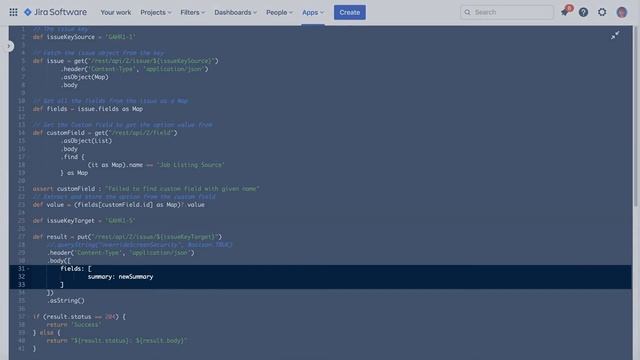This screenshot has width=640, height=360.
Task: Fold code block at line 31
Action: click(x=28, y=269)
